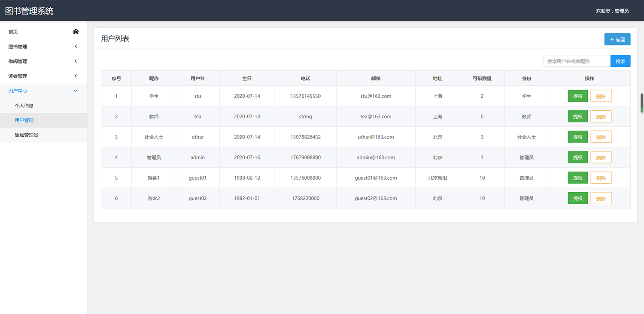Viewport: 644px width, 314px height.
Task: Open the 读者管理 sidebar menu
Action: point(43,76)
